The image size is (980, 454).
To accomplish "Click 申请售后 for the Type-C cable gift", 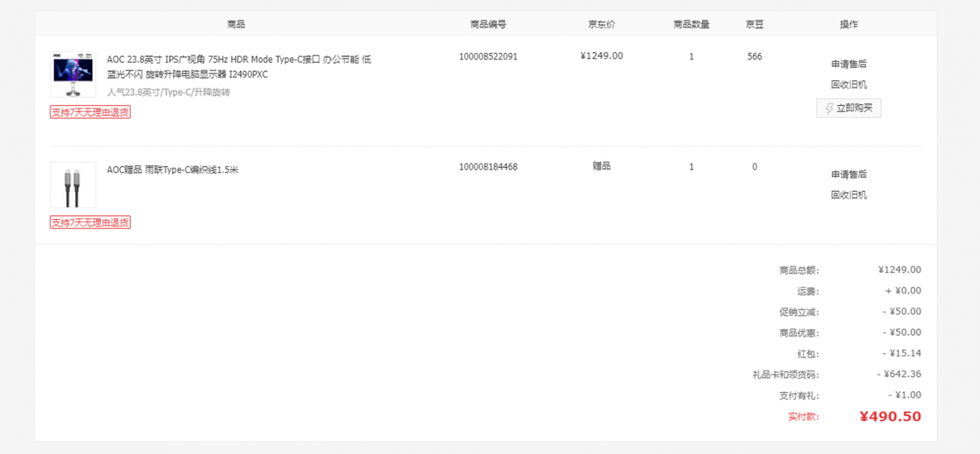I will 848,175.
